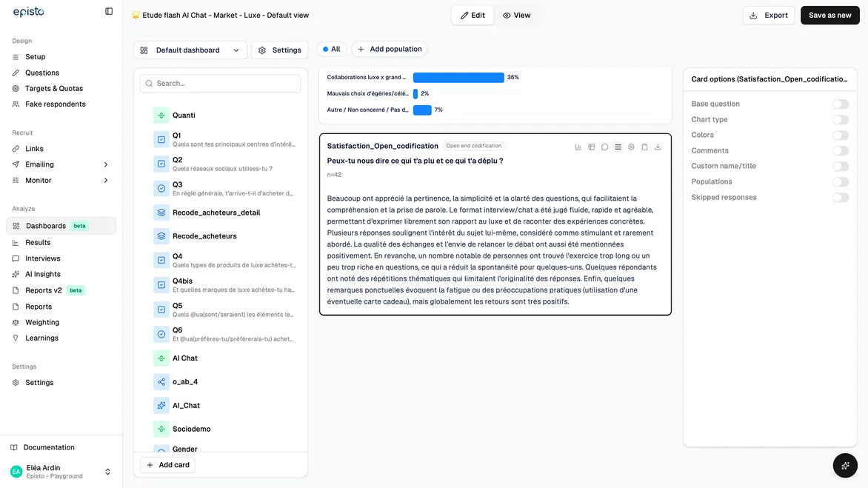Click the Autre / Non concerné 7% bar
The width and height of the screenshot is (868, 488).
tap(422, 110)
